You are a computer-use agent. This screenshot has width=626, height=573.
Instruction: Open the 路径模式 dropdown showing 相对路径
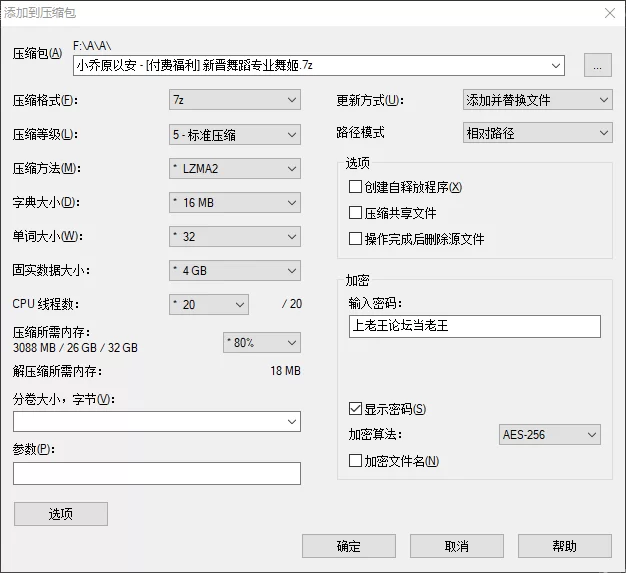pos(537,133)
